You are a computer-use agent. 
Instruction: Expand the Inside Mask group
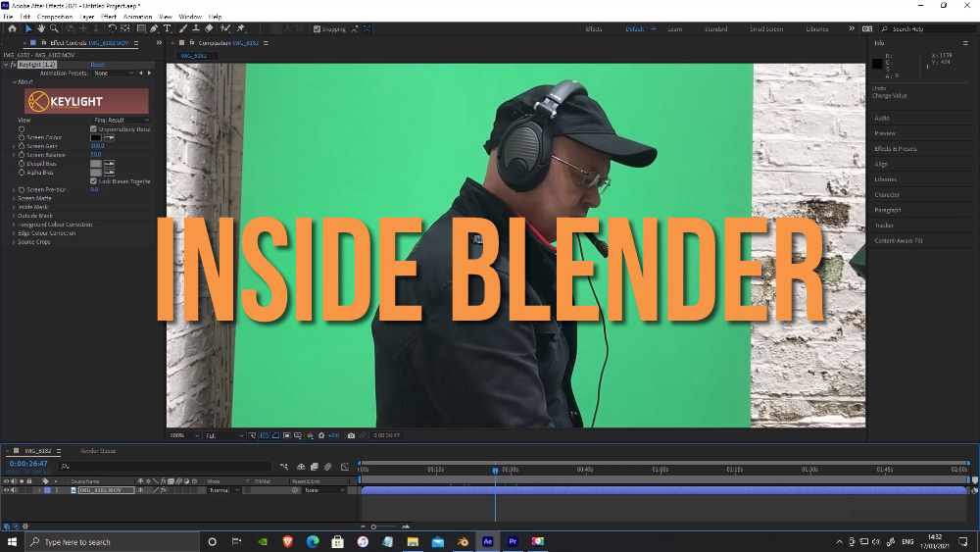14,207
